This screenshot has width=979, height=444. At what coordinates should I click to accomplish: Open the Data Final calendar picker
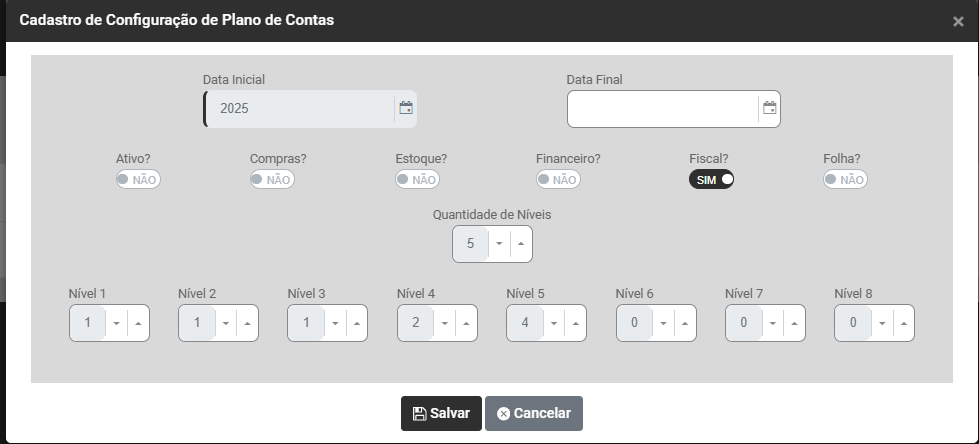(769, 108)
